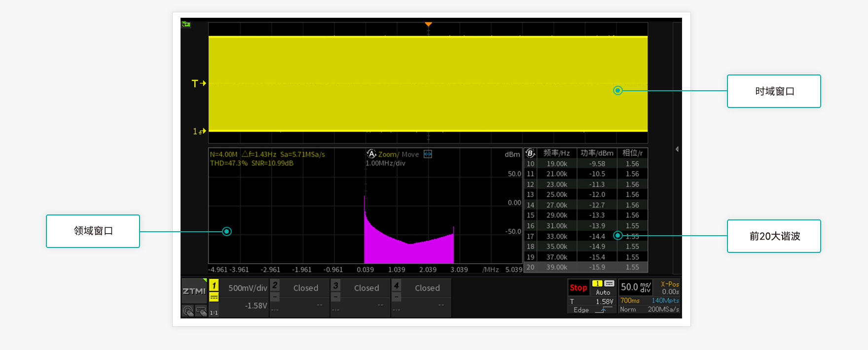The image size is (868, 350).
Task: Click the horizontal zoom arrows icon
Action: click(428, 154)
